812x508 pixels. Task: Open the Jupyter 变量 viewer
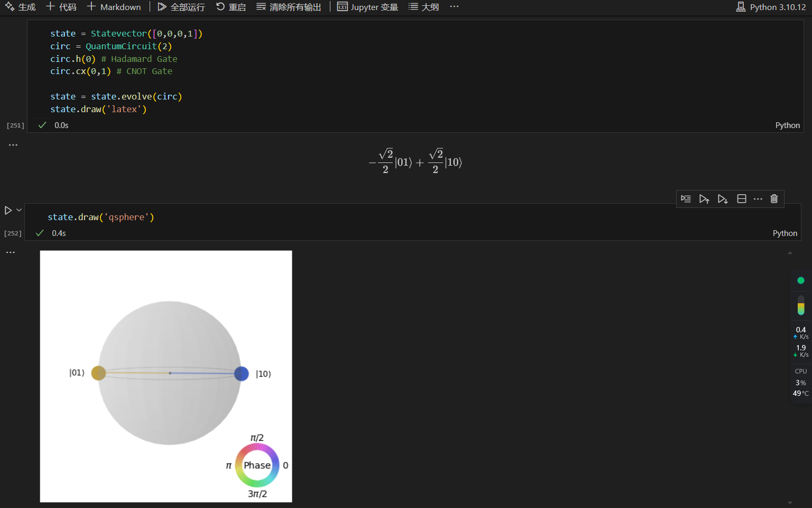(x=368, y=7)
